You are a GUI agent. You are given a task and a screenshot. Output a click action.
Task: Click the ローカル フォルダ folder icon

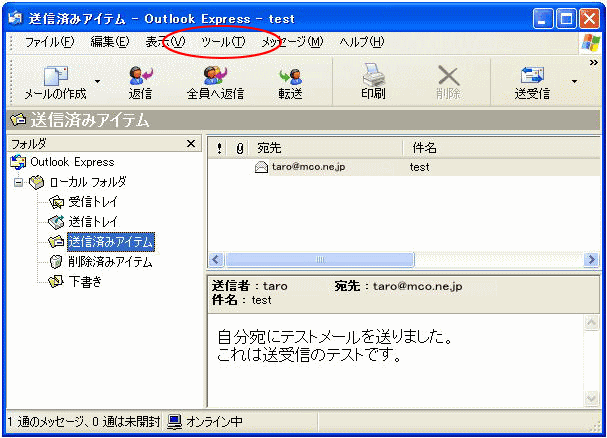point(37,182)
